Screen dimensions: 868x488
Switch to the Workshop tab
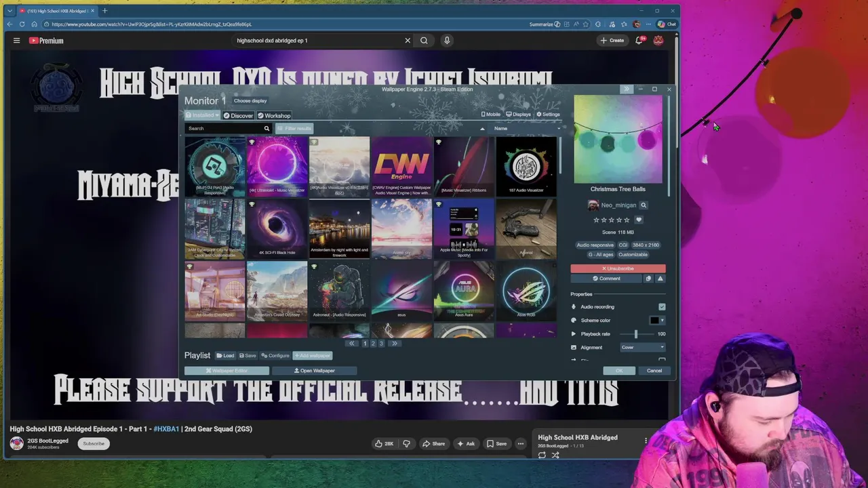(274, 115)
